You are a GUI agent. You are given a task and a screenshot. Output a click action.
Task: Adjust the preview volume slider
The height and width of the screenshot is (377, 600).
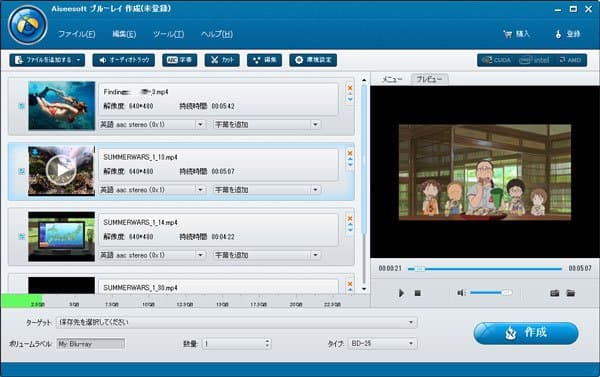click(x=491, y=293)
